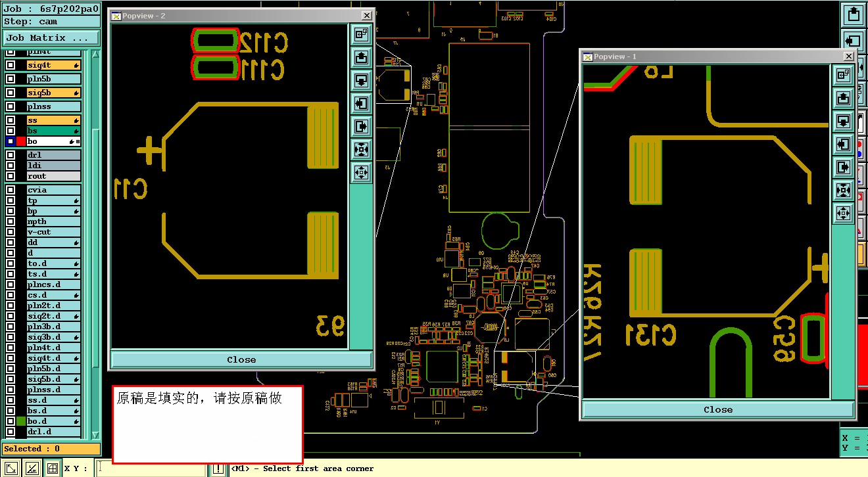Click pan right icon in Popview-1
Image resolution: width=868 pixels, height=477 pixels.
click(843, 168)
